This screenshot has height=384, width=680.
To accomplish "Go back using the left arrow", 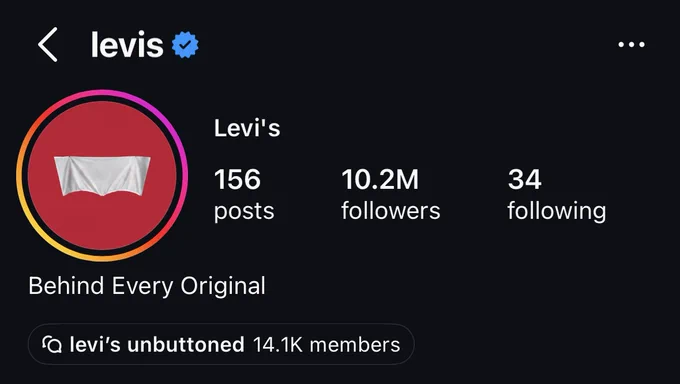I will 48,44.
